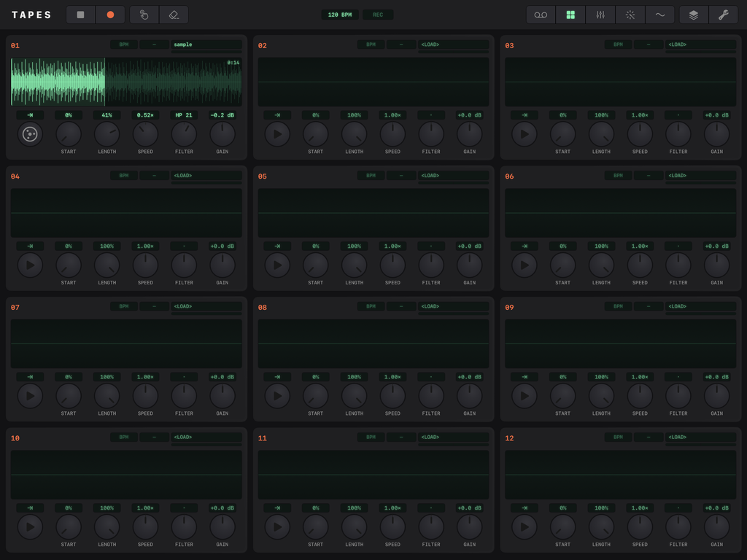This screenshot has height=560, width=747.
Task: Open the mixer sliders view
Action: pos(600,15)
